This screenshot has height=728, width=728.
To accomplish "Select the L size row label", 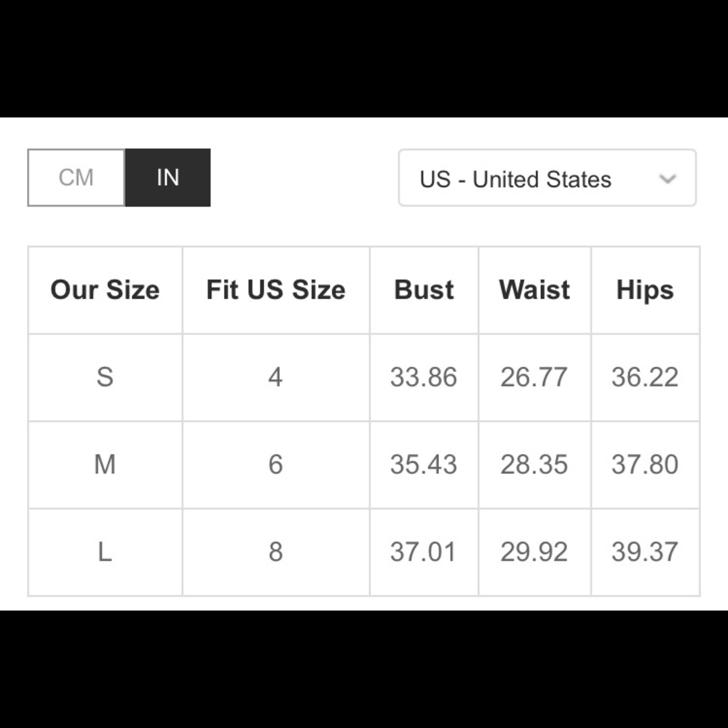I will pos(105,552).
